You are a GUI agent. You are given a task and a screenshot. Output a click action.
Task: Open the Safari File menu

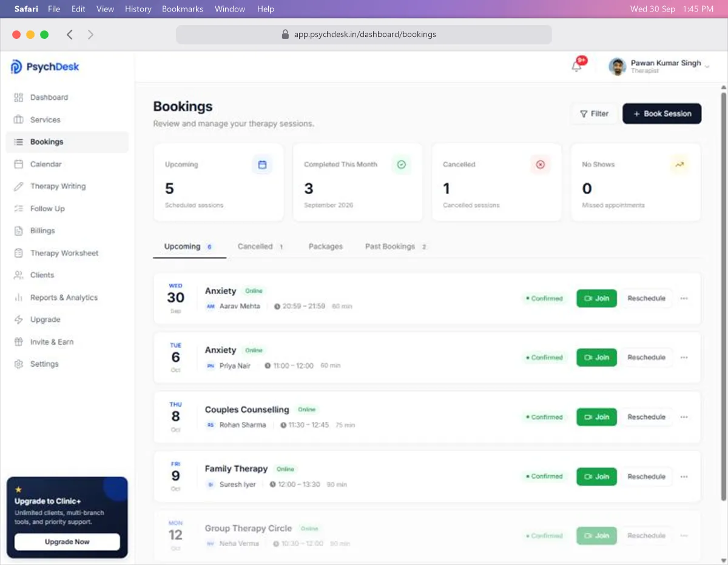54,9
